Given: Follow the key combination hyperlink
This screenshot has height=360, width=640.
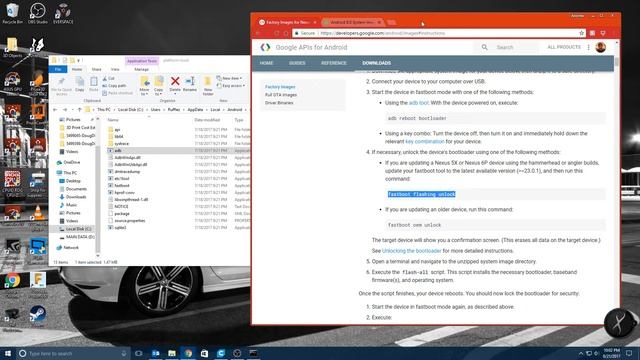Looking at the screenshot, I should pyautogui.click(x=424, y=142).
